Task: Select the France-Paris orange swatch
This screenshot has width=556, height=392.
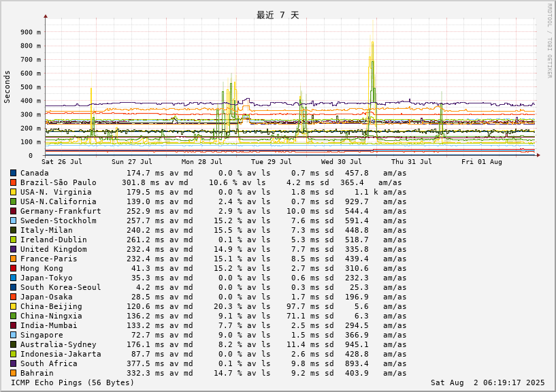Action: click(x=14, y=259)
